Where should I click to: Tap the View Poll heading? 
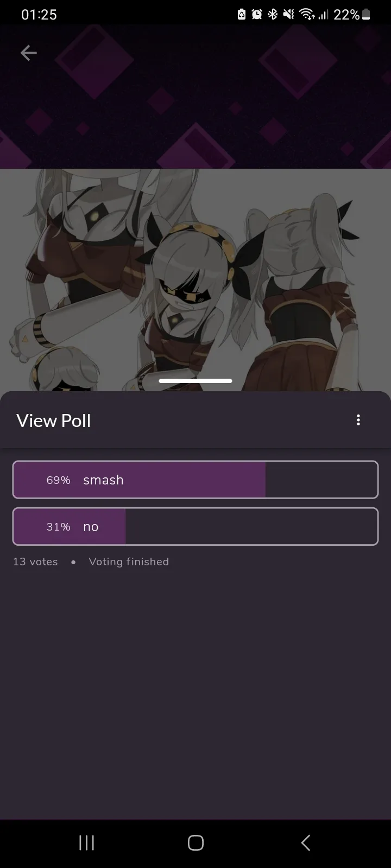pos(54,420)
